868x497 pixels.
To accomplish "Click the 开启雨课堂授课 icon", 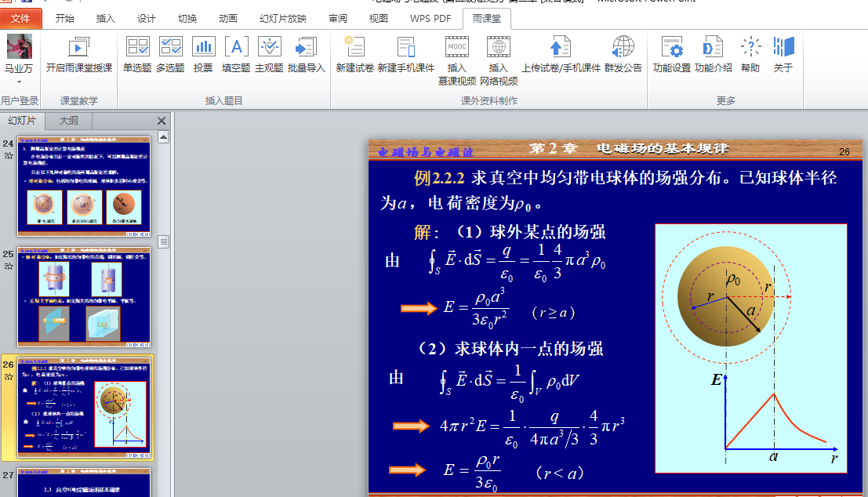I will click(78, 53).
